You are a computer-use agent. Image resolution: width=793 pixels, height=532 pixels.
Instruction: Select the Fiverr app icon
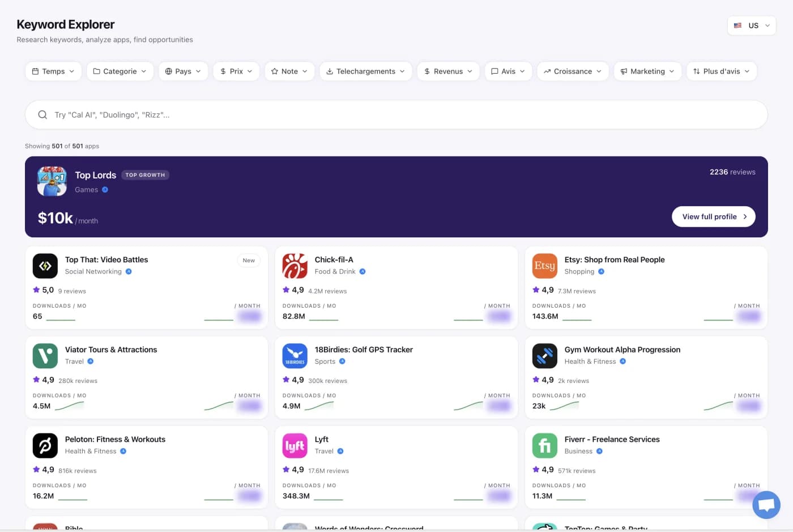click(545, 445)
